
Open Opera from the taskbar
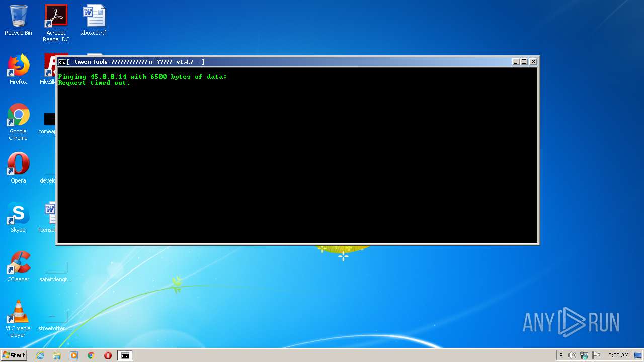coord(108,355)
